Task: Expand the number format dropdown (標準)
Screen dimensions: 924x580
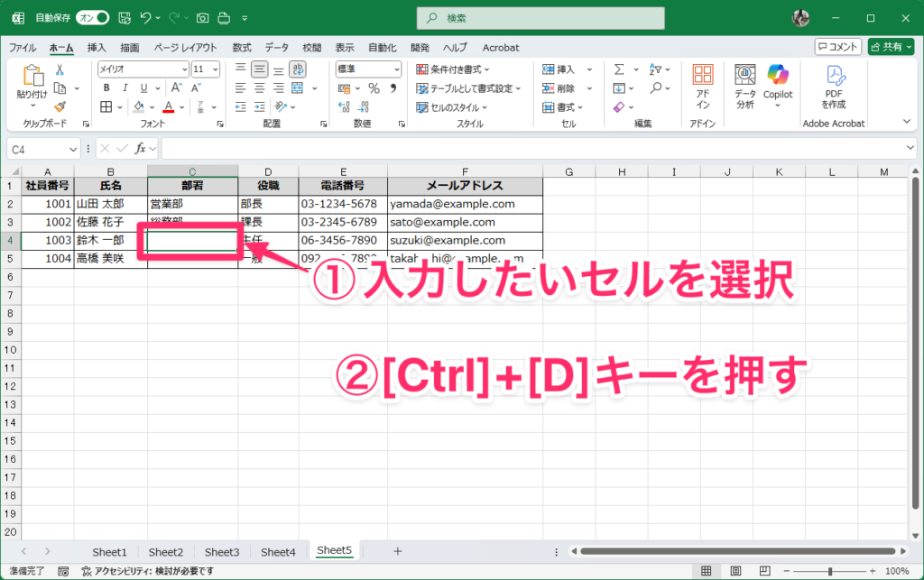Action: [396, 69]
